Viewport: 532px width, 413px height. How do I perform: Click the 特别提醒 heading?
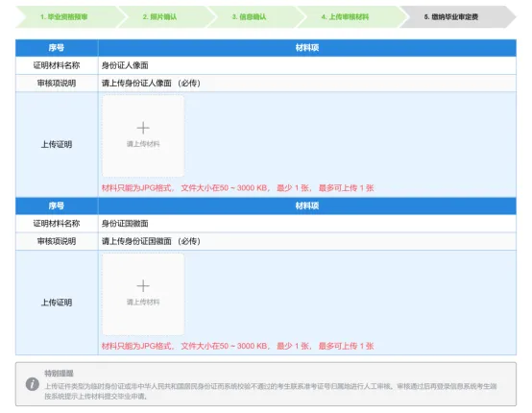point(59,374)
